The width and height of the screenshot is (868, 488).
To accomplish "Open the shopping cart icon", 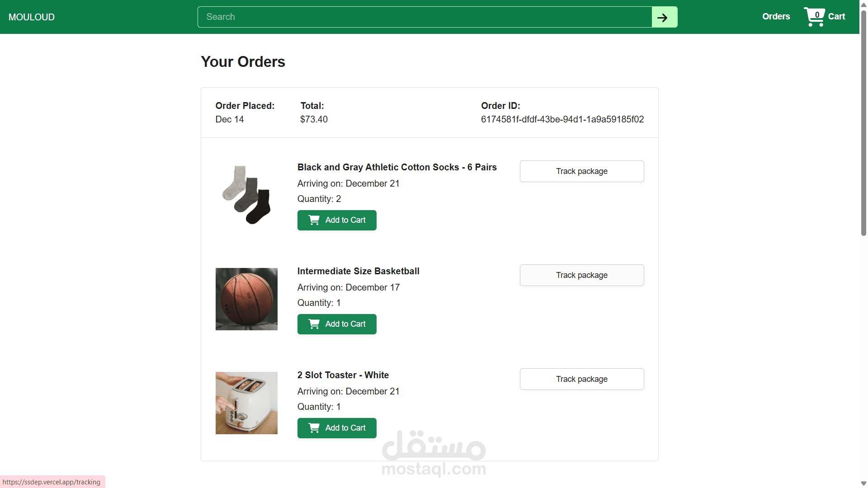I will pos(814,17).
